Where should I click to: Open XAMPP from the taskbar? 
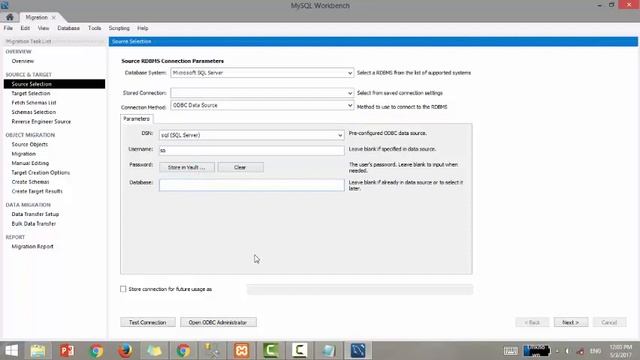[x=241, y=351]
